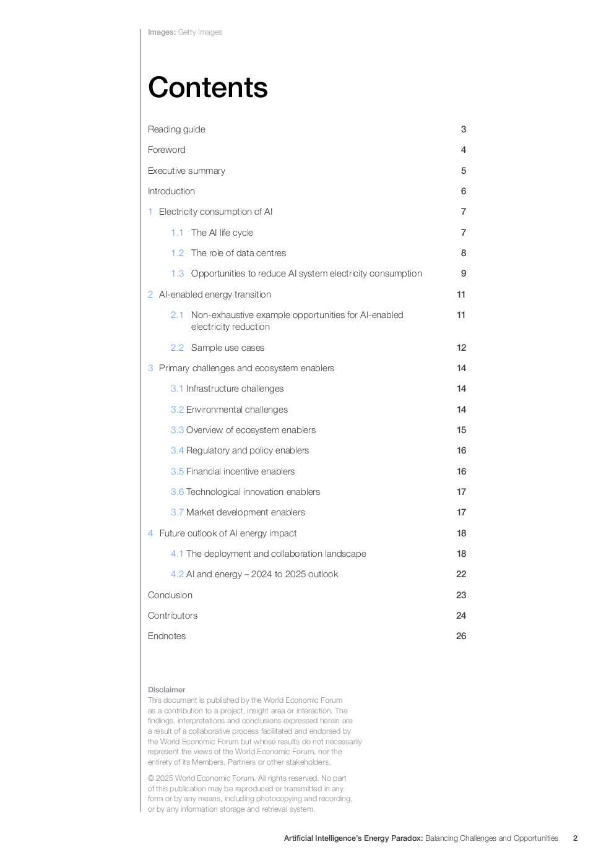This screenshot has width=614, height=868.
Task: Jump to chapter 3 Primary challenges and ecosystem enablers
Action: (246, 368)
